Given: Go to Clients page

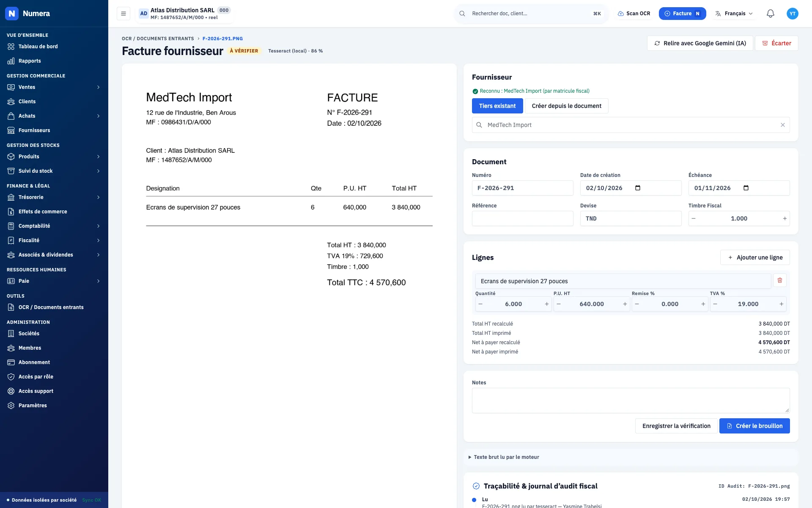Looking at the screenshot, I should tap(54, 102).
